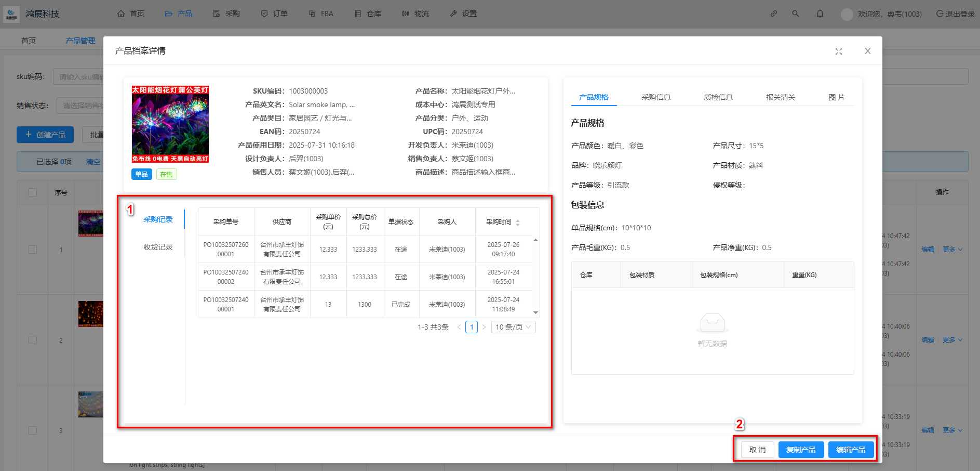Click the user avatar icon
This screenshot has width=980, height=471.
click(x=847, y=14)
